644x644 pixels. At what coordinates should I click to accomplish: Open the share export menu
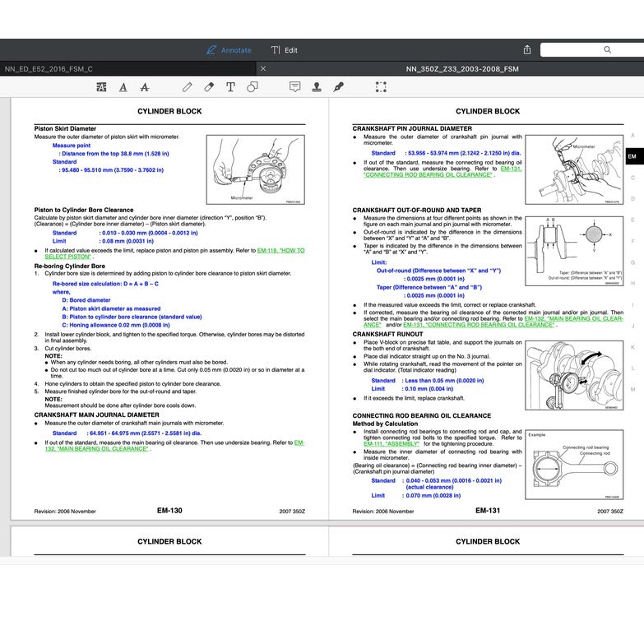527,50
